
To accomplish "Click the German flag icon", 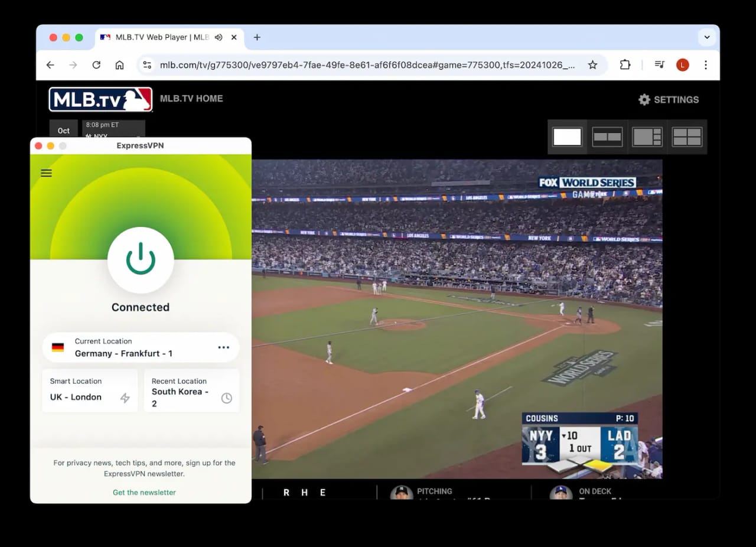I will click(x=58, y=347).
